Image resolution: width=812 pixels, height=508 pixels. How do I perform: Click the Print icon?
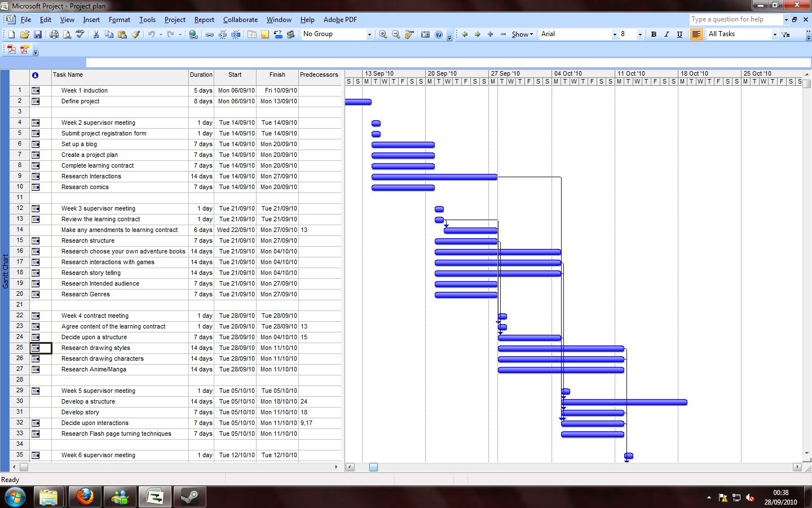click(x=54, y=34)
